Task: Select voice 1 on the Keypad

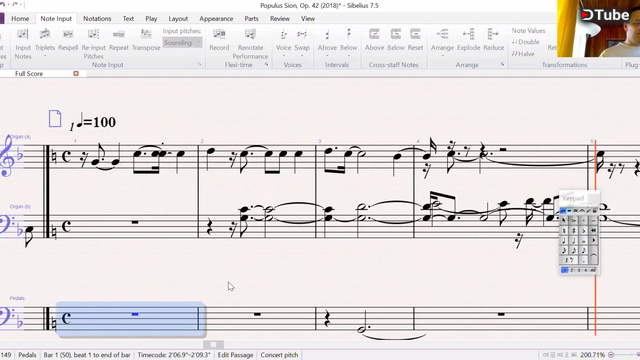Action: click(564, 270)
